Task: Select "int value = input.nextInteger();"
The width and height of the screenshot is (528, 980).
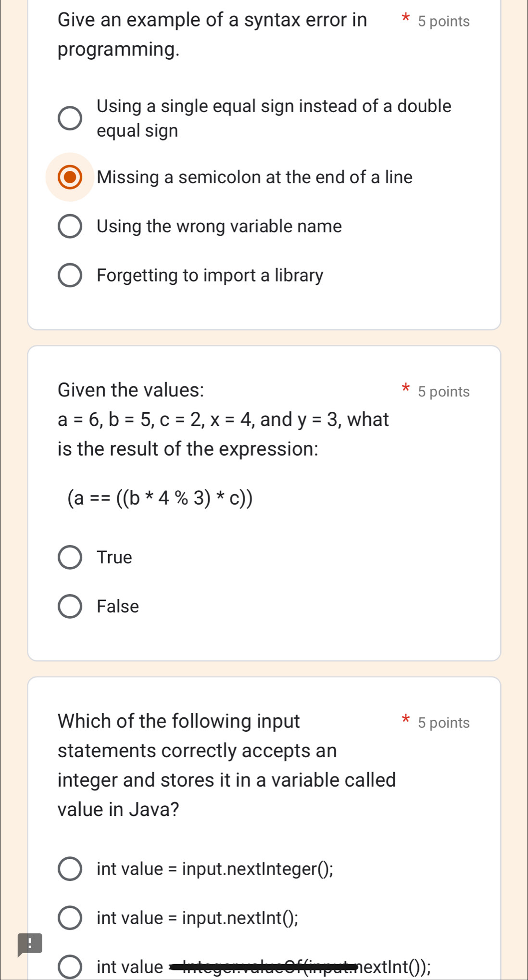Action: (x=70, y=868)
